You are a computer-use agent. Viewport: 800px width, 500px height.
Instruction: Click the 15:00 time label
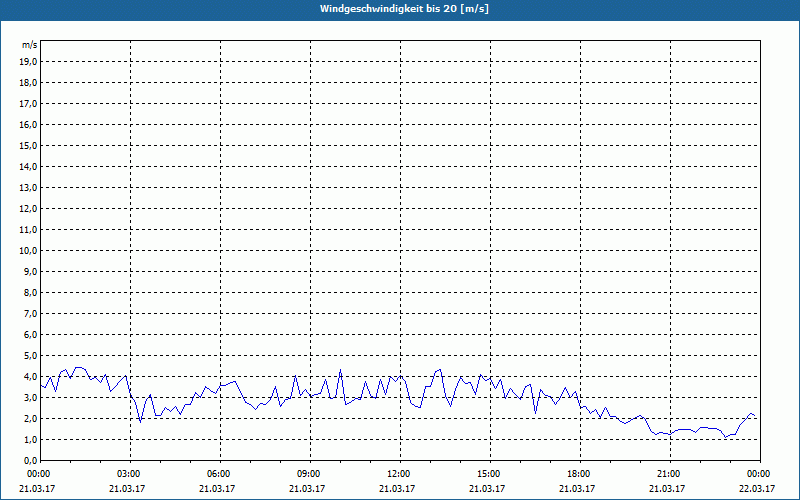pos(490,474)
